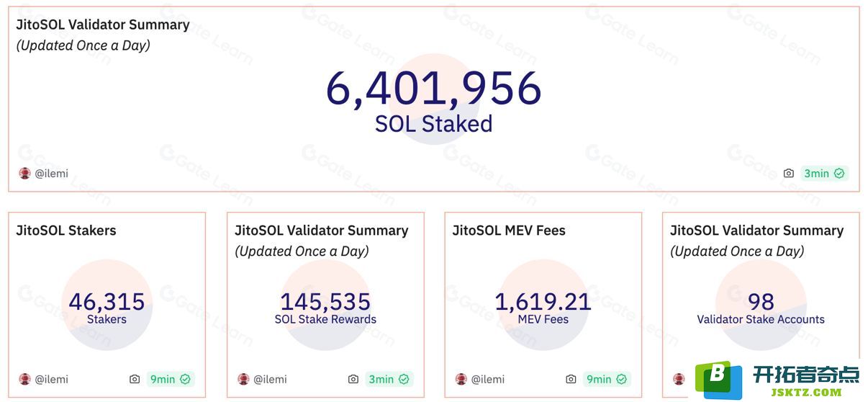Click 9min refresh badge in MEV Fees card
This screenshot has width=868, height=402.
606,379
